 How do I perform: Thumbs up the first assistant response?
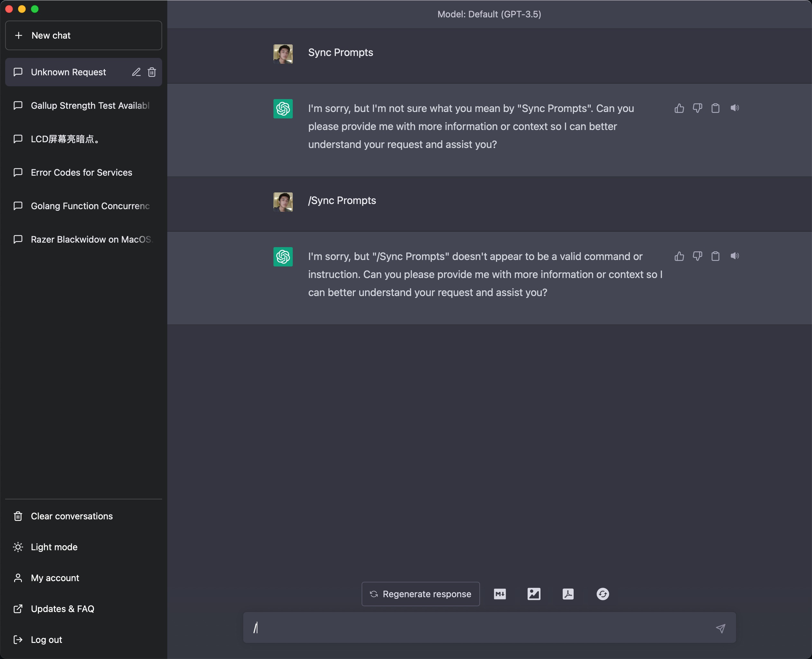(x=679, y=108)
